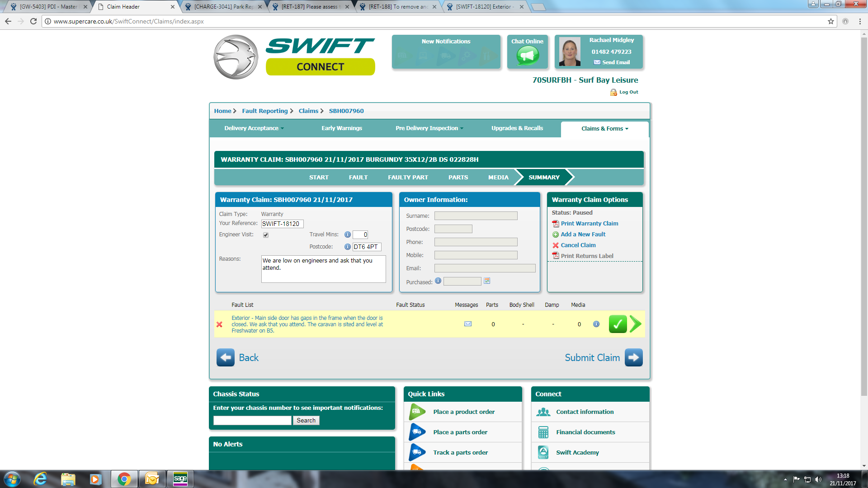
Task: Click the Cancel Claim link
Action: click(x=578, y=245)
